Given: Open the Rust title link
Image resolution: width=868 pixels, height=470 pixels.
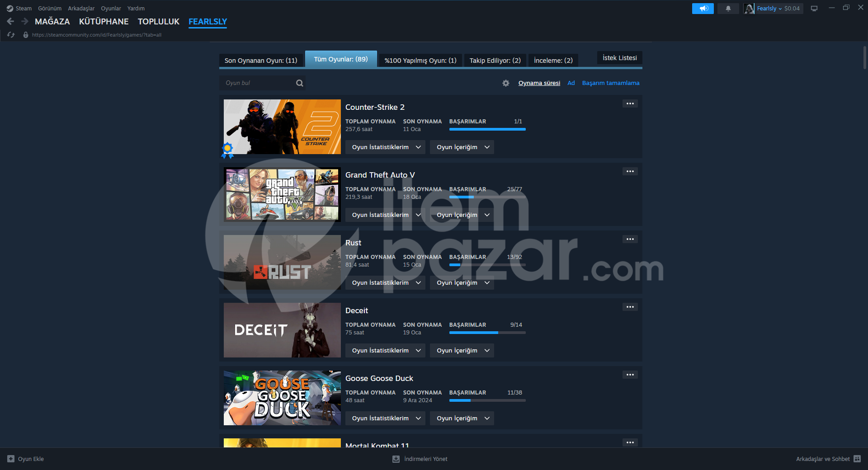Looking at the screenshot, I should pos(353,243).
